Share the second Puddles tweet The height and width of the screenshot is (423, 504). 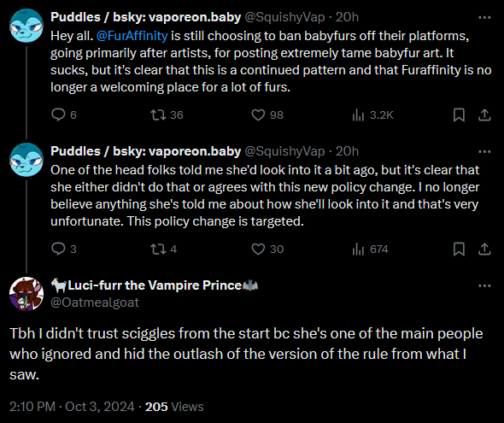(x=484, y=249)
